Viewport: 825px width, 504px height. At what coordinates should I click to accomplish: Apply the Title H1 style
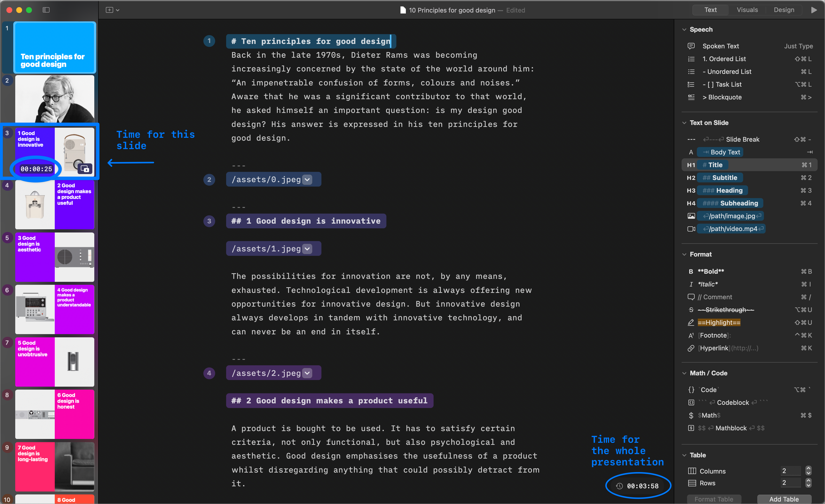click(x=749, y=165)
